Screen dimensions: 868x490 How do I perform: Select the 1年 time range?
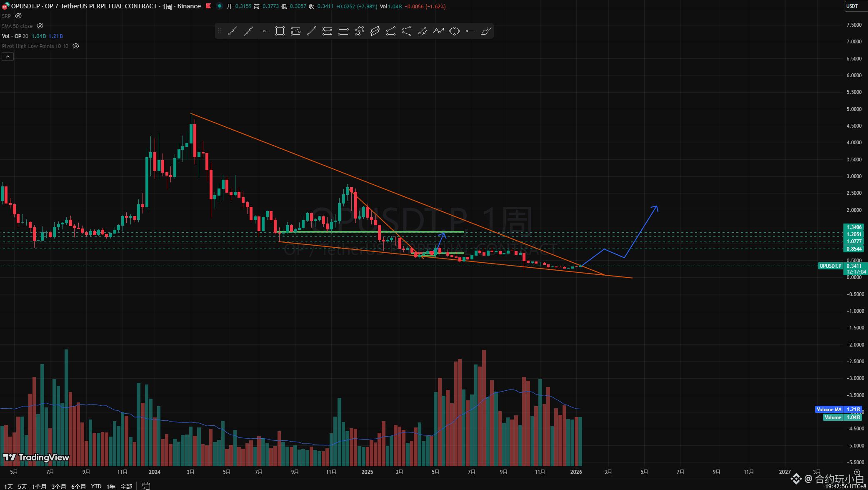[111, 486]
